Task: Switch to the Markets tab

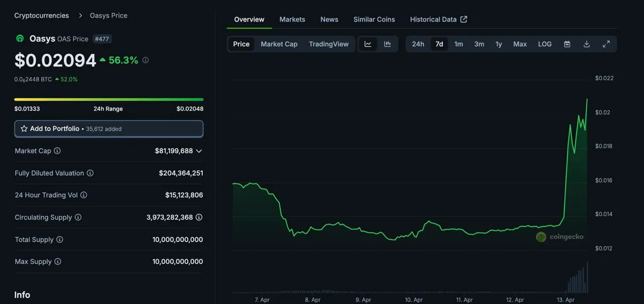Action: [x=292, y=19]
